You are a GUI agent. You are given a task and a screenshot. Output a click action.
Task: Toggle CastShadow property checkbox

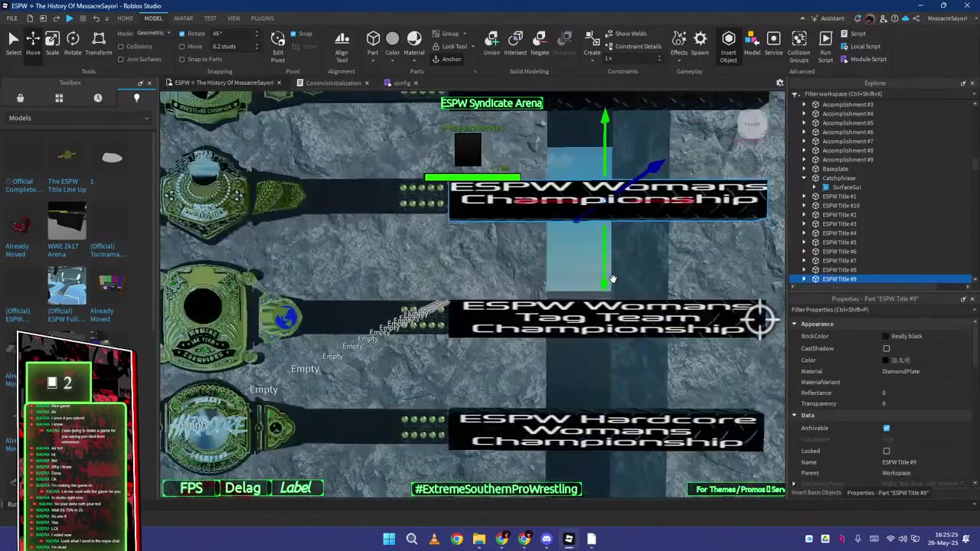point(887,348)
